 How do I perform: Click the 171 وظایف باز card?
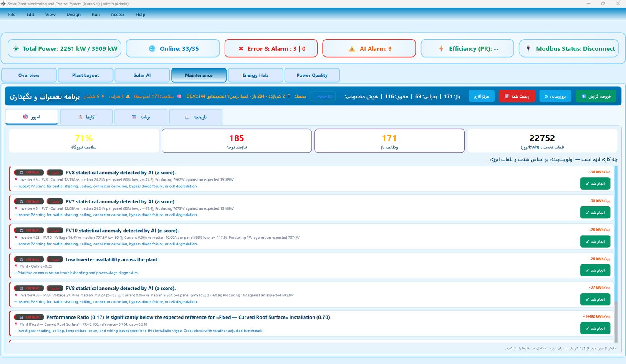click(x=389, y=141)
